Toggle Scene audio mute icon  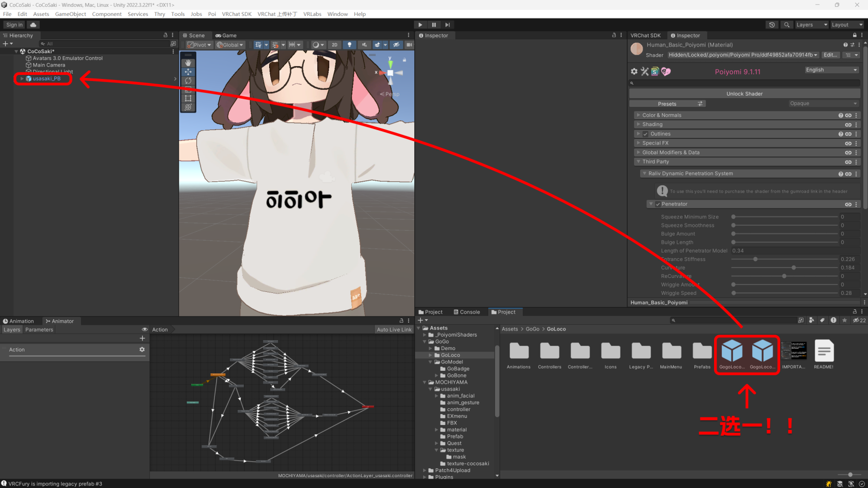tap(364, 45)
